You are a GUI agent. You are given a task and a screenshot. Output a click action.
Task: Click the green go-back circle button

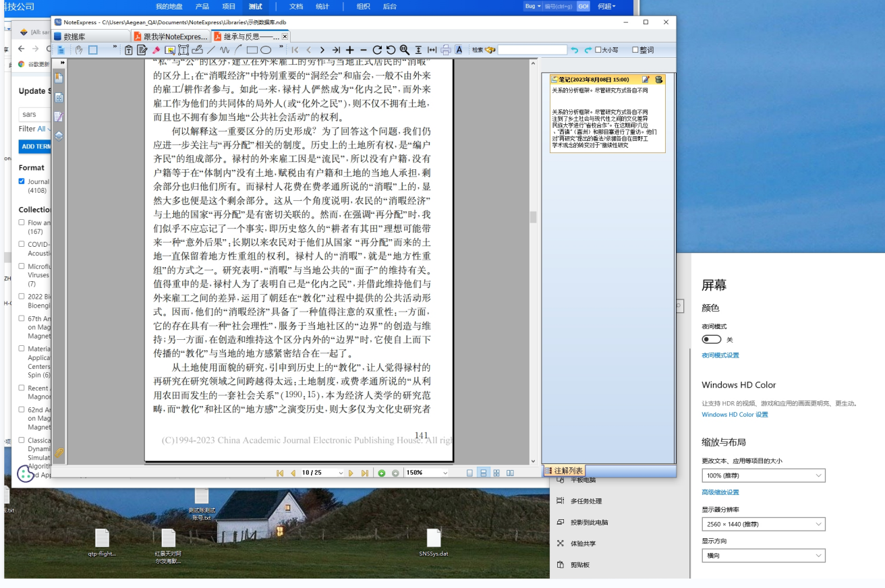(382, 473)
